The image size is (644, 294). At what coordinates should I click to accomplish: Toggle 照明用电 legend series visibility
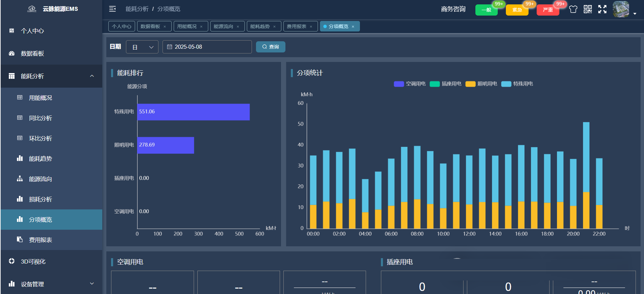[481, 84]
